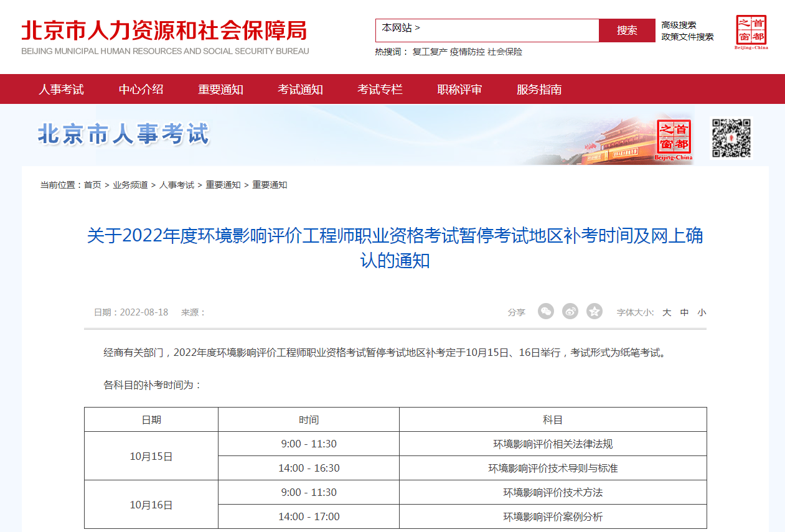Open the 政策文件搜索 link

(x=687, y=37)
